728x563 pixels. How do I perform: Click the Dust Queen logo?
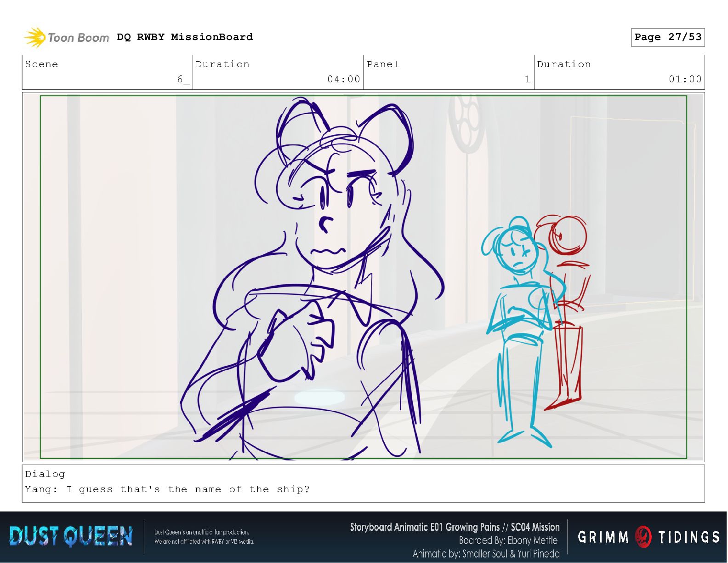pyautogui.click(x=71, y=536)
